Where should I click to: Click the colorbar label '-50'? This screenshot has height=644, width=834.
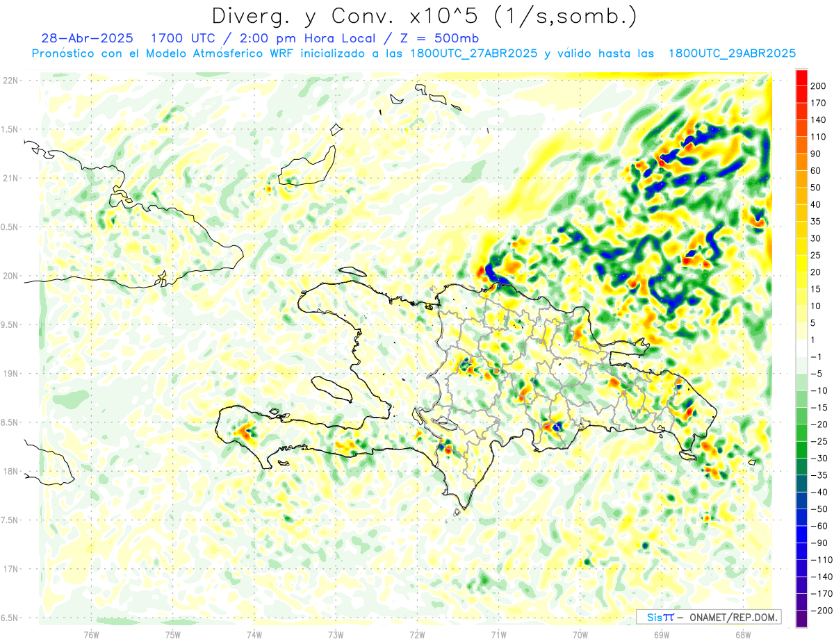click(x=820, y=509)
